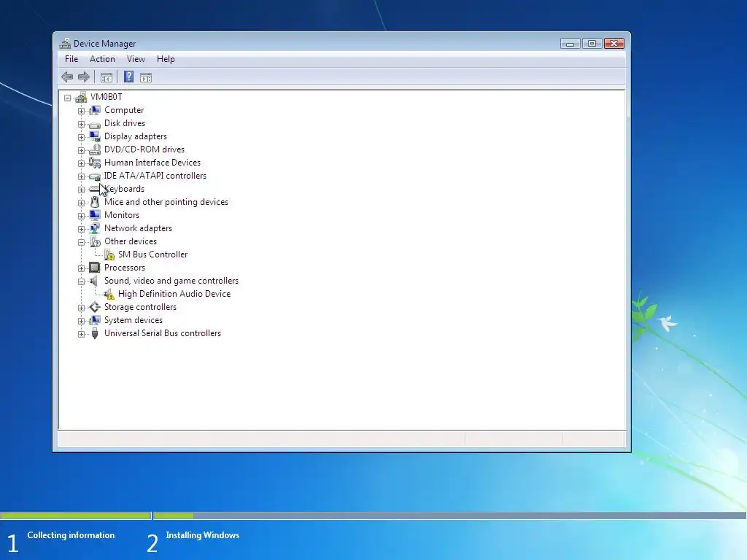Open the Help menu
Screen dimensions: 747x560
click(x=166, y=59)
